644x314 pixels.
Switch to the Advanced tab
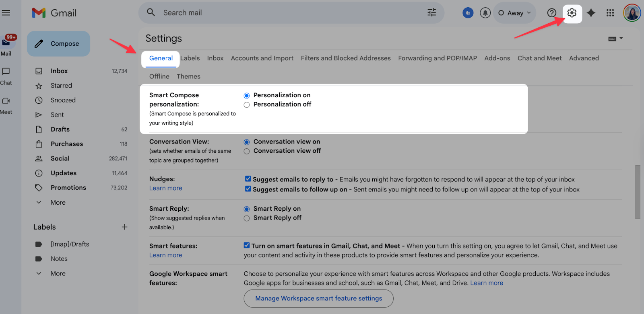(584, 58)
